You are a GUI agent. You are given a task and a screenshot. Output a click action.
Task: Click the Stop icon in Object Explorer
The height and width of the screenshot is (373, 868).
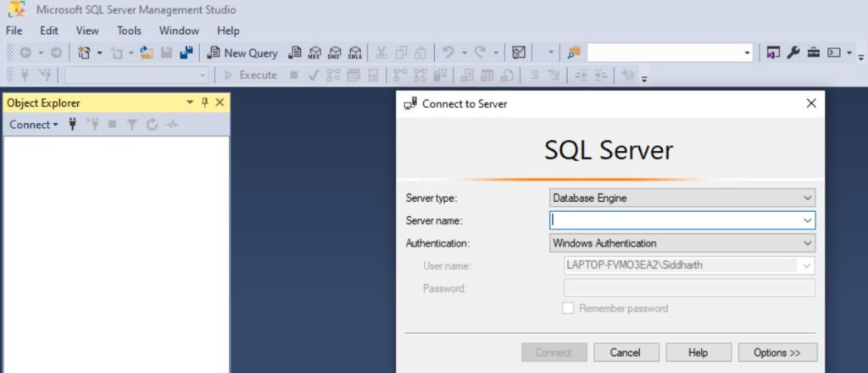(x=113, y=125)
